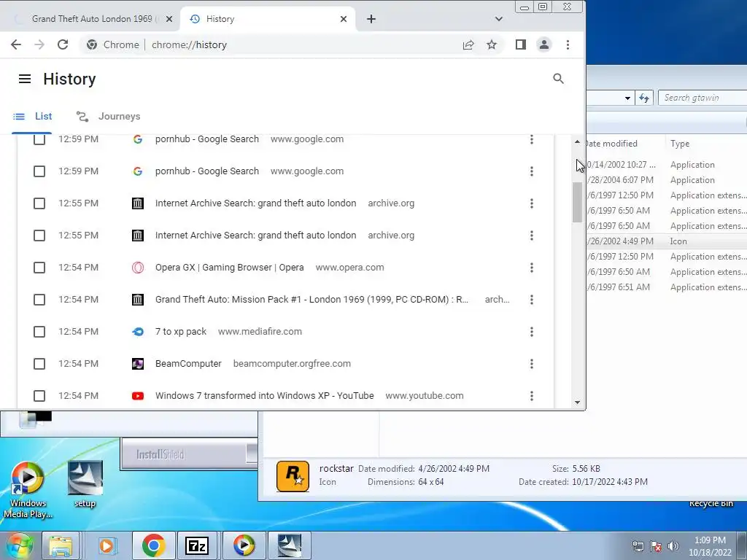Click the network tray icon

click(638, 546)
